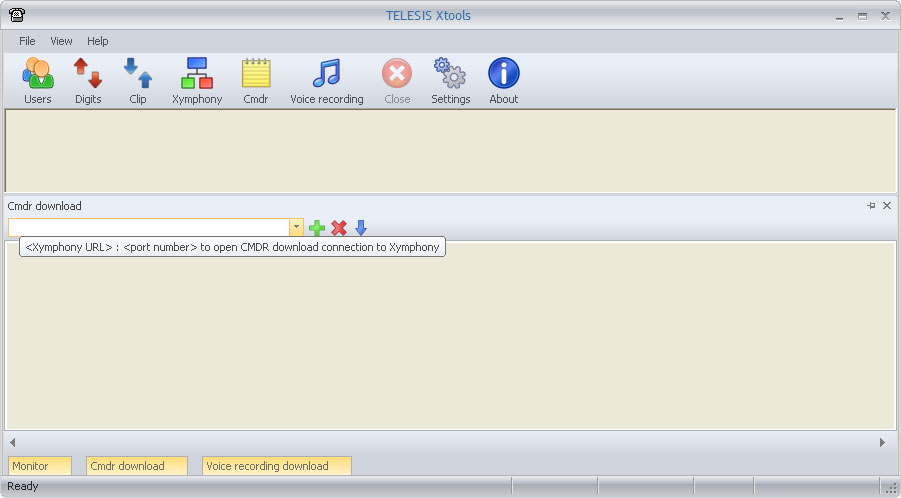Open the Cmdr notepad icon

tap(256, 80)
